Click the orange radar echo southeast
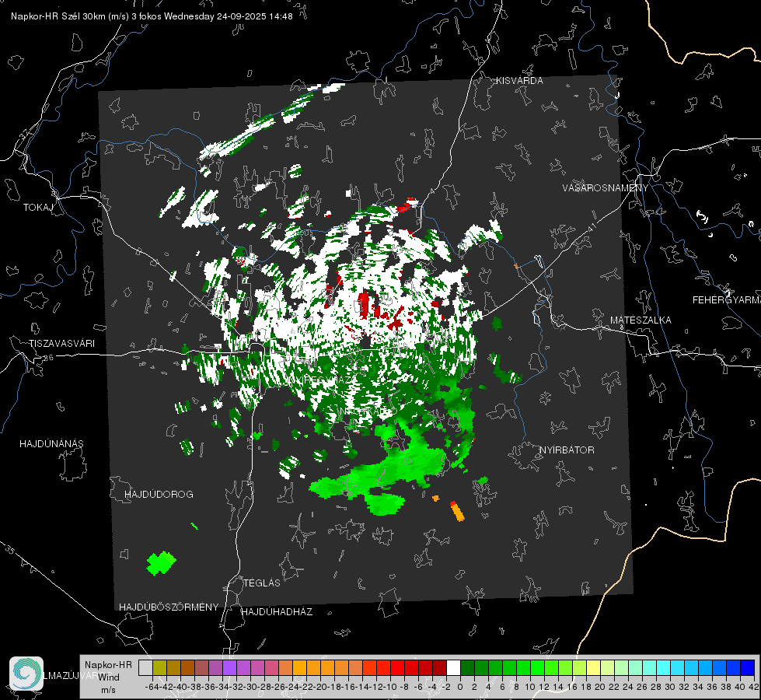Image resolution: width=761 pixels, height=700 pixels. (457, 512)
